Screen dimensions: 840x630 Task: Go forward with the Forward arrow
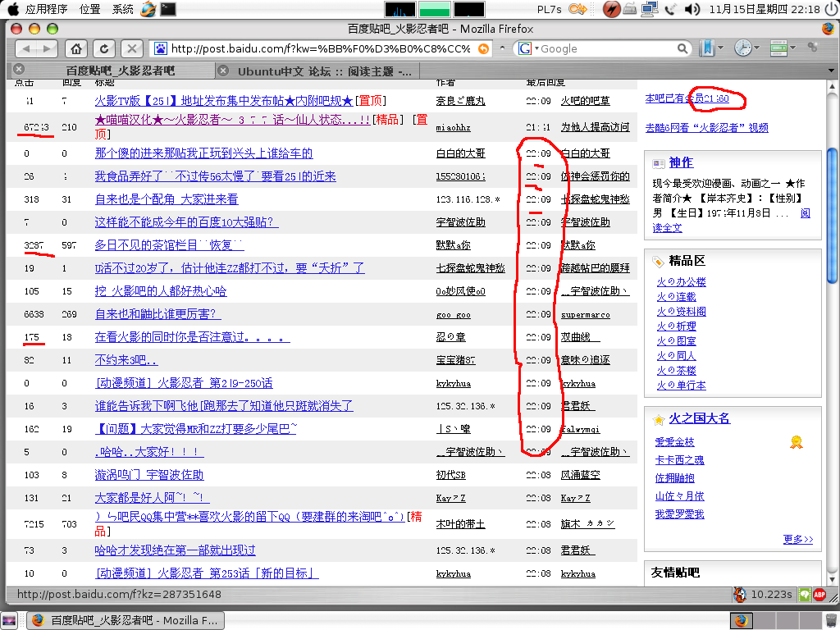tap(47, 48)
